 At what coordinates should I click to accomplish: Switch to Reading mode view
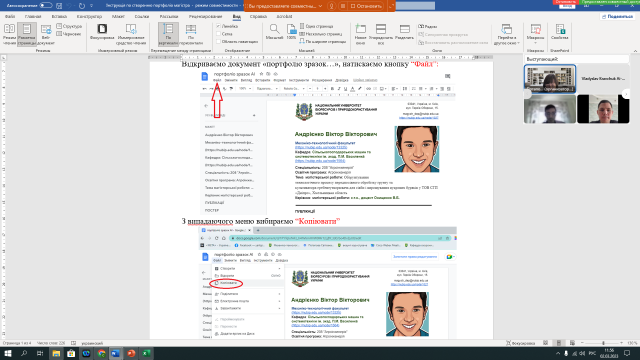tap(9, 34)
